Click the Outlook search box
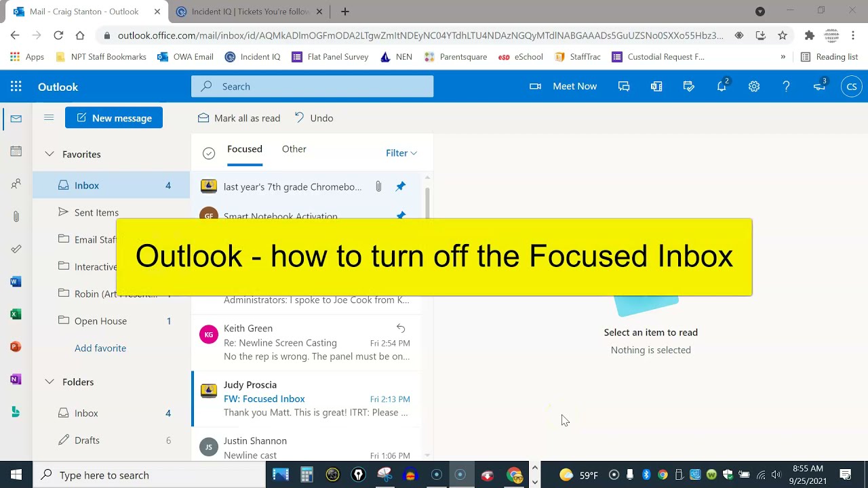 point(312,86)
